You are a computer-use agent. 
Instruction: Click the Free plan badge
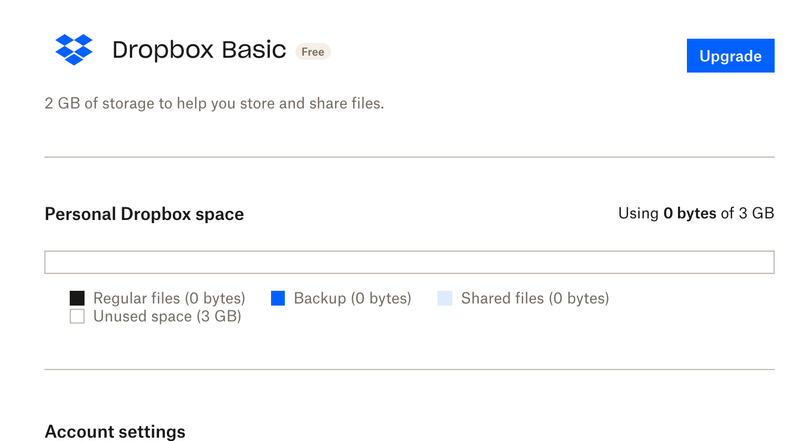(313, 51)
